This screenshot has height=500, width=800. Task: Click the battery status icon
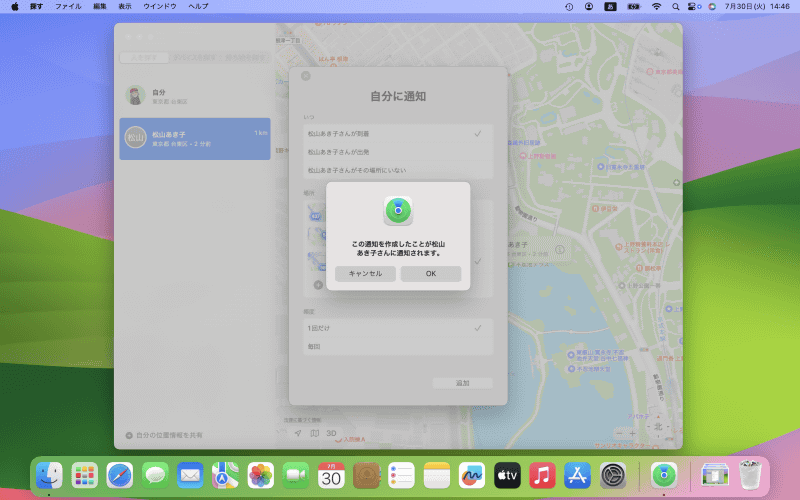[x=634, y=7]
